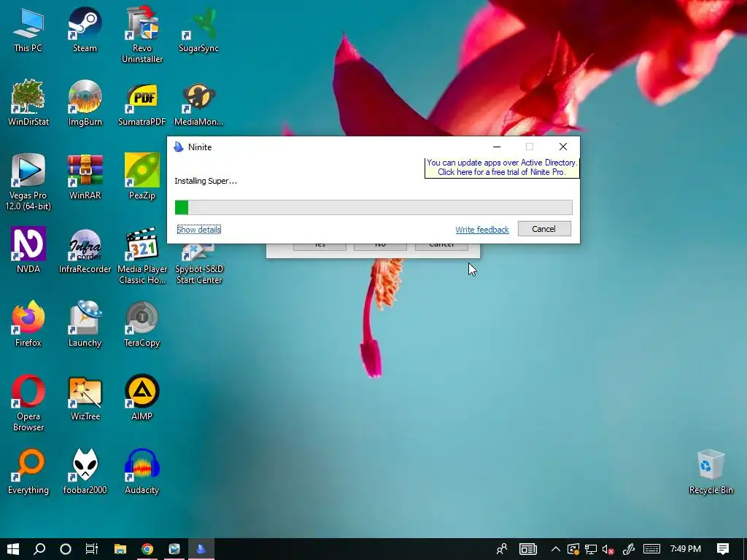Open the This PC desktop icon
Viewport: 747px width, 560px height.
click(28, 31)
